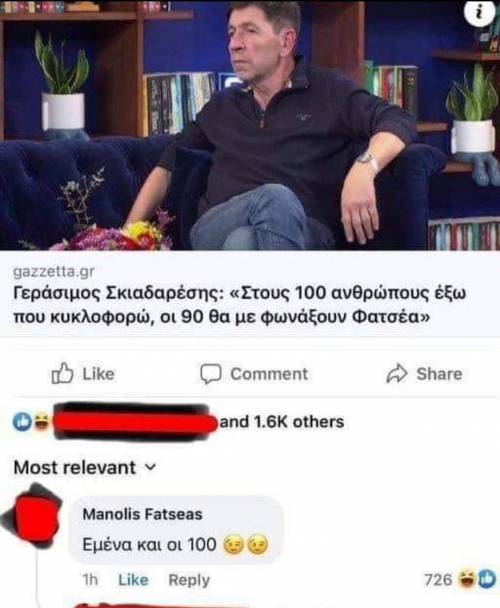Click the 726 reactions count on comment

pyautogui.click(x=438, y=580)
